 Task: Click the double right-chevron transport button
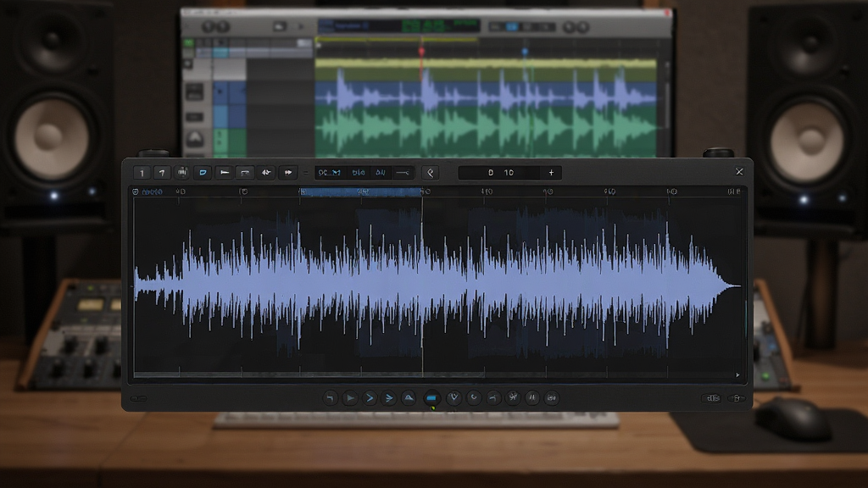pos(389,398)
